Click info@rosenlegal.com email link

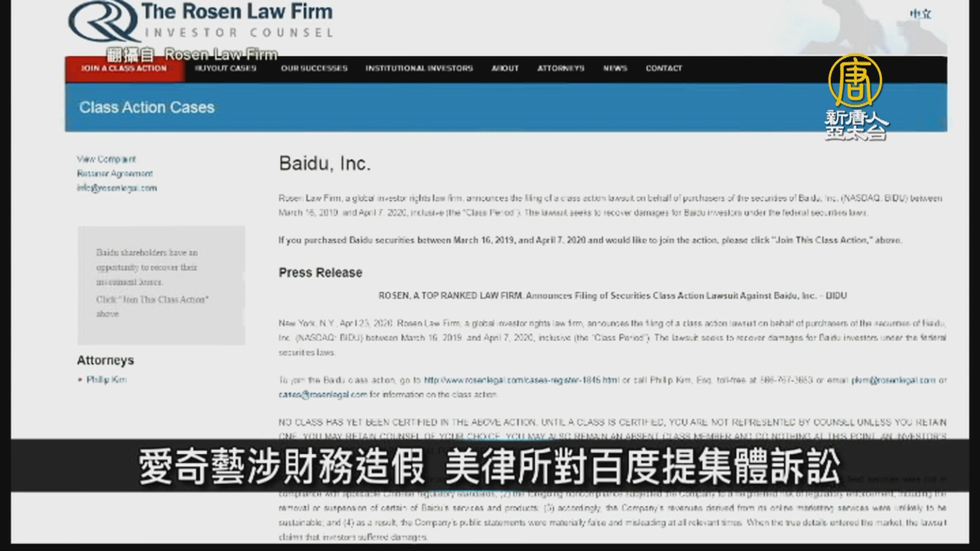(117, 188)
